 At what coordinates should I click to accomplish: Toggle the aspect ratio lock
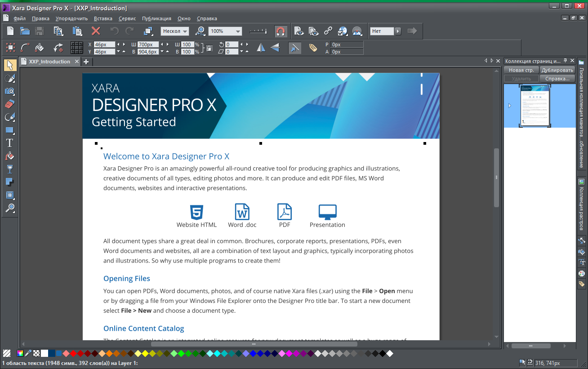click(209, 48)
